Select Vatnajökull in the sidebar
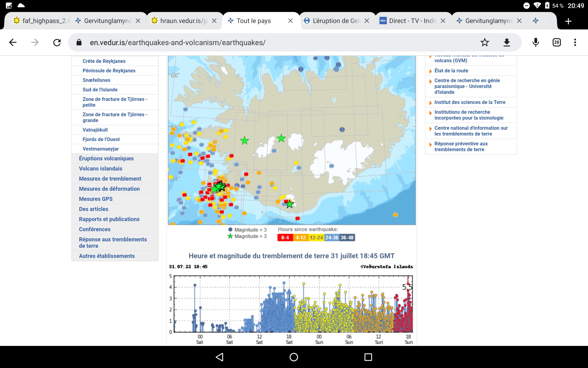 (95, 130)
